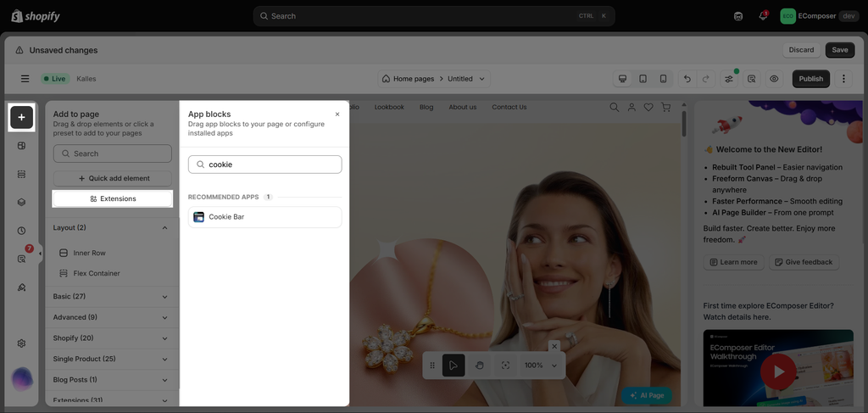Open the Shopify notifications bell
The height and width of the screenshot is (413, 868).
[x=763, y=16]
